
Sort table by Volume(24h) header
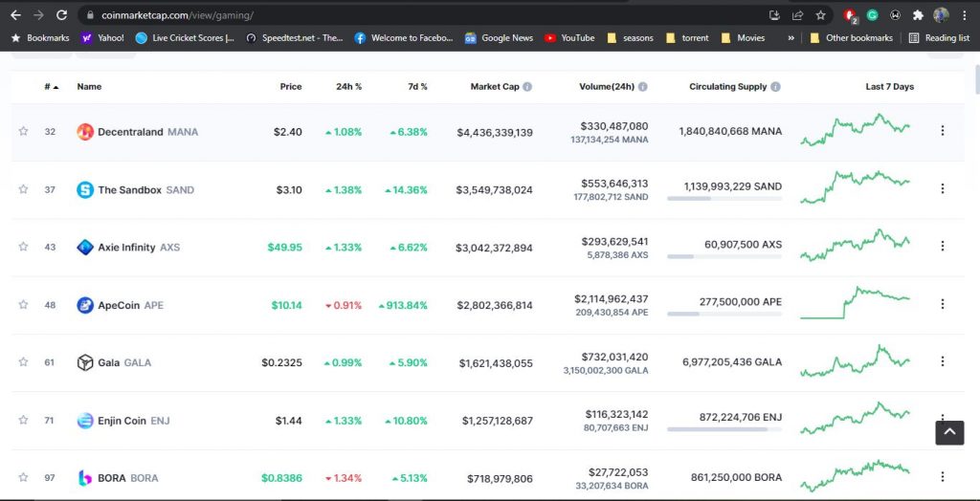(x=607, y=87)
